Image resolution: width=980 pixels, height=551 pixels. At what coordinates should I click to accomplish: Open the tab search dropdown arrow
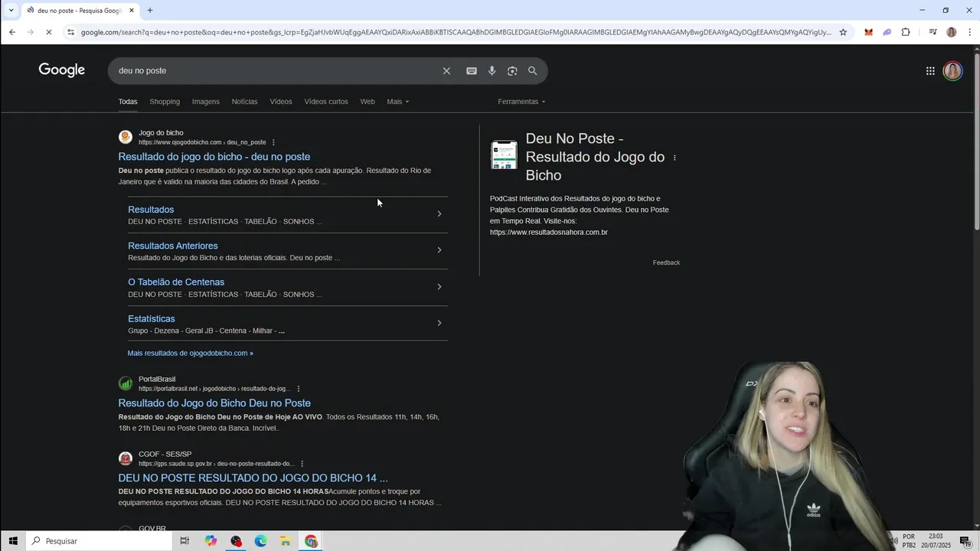[11, 10]
